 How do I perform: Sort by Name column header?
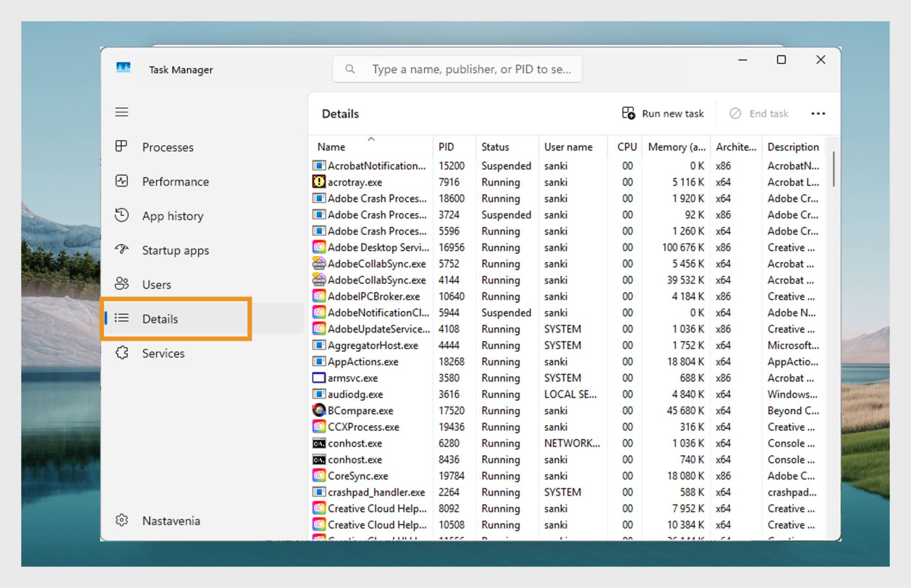pos(331,147)
